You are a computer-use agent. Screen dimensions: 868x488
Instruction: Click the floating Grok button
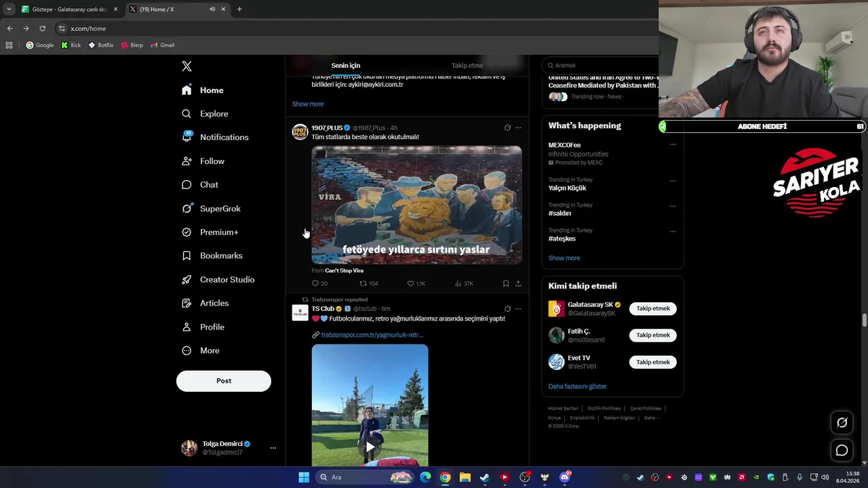coord(842,422)
